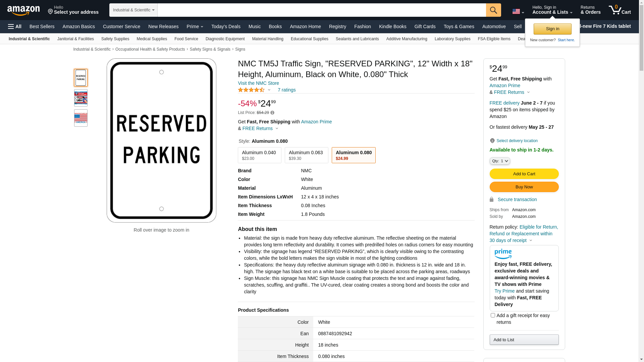Click into the Amazon search text field
The width and height of the screenshot is (644, 362).
coord(321,10)
